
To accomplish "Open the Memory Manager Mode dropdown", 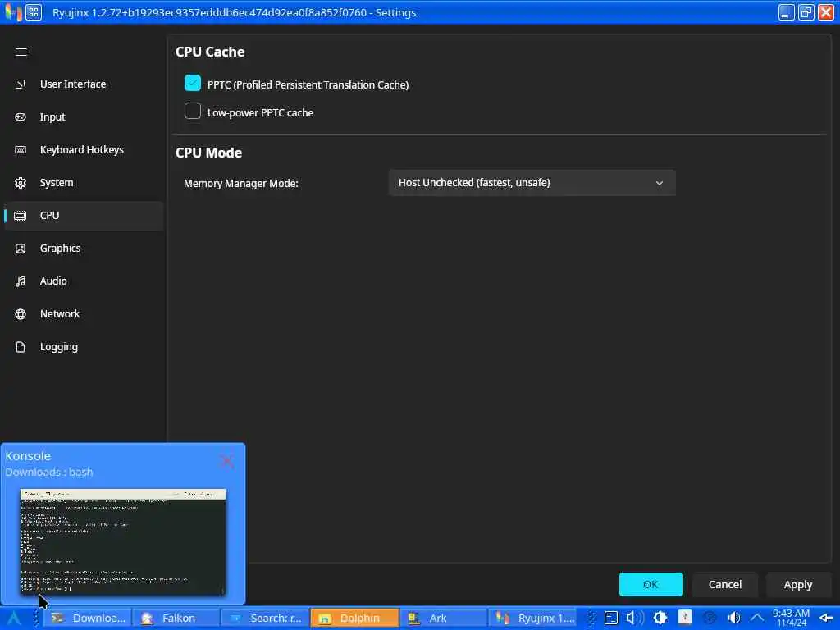I will click(532, 183).
